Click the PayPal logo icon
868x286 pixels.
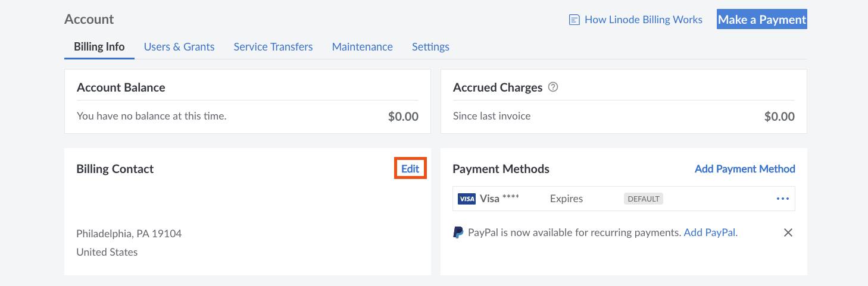(x=458, y=232)
